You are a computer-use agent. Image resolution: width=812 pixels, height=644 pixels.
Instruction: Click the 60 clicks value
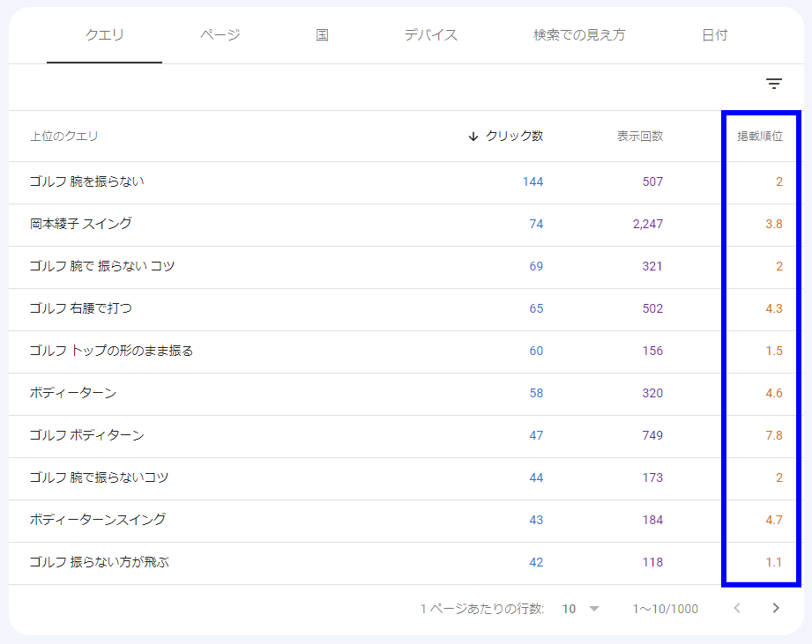point(536,351)
